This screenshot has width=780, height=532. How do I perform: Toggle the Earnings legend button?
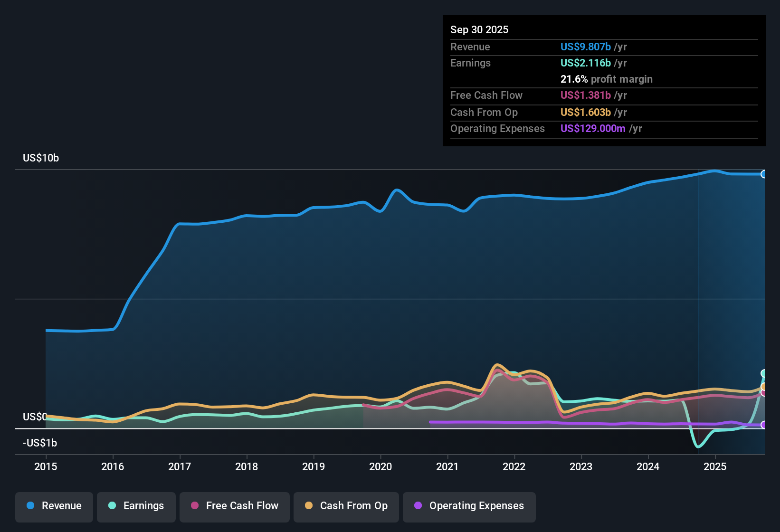[136, 507]
